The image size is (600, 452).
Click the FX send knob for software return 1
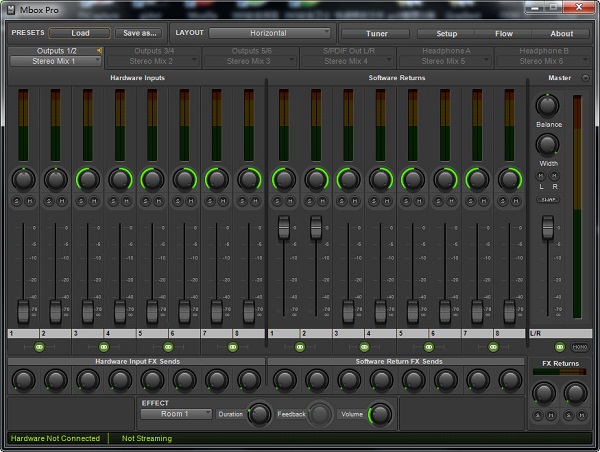click(x=284, y=380)
